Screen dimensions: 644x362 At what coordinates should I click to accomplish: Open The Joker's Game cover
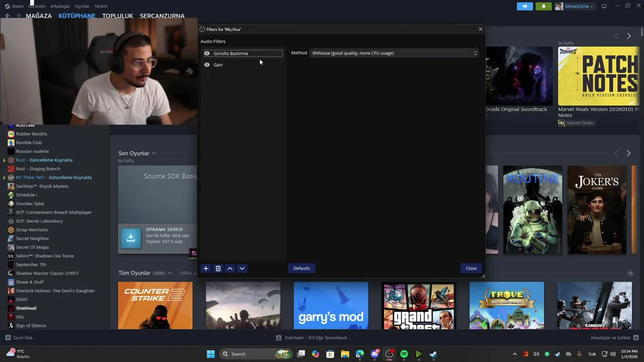pyautogui.click(x=597, y=210)
